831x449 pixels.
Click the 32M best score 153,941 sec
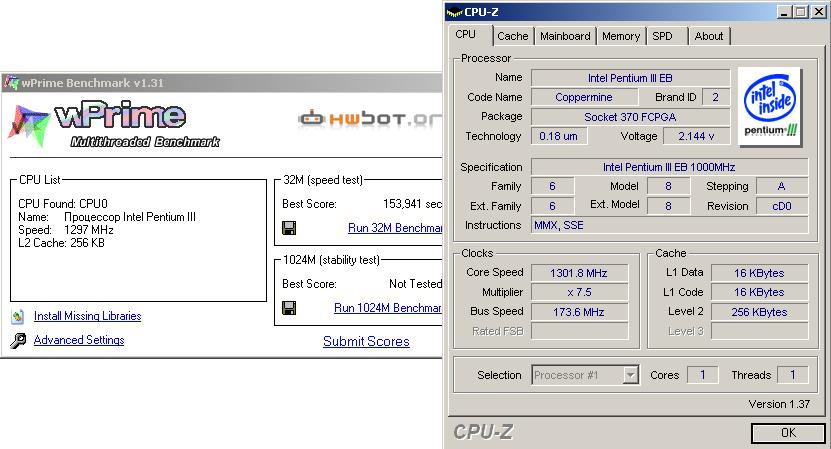(412, 204)
